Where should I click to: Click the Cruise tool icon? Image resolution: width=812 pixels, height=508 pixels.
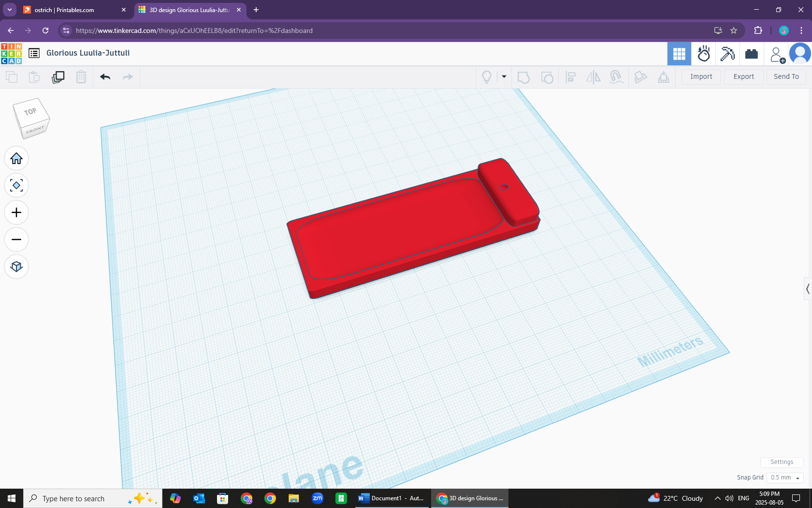point(616,77)
